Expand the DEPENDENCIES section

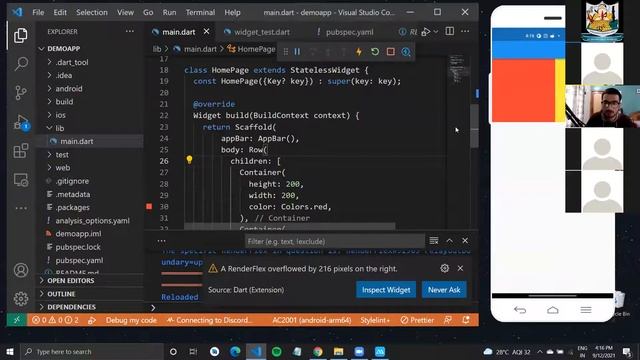pos(71,307)
